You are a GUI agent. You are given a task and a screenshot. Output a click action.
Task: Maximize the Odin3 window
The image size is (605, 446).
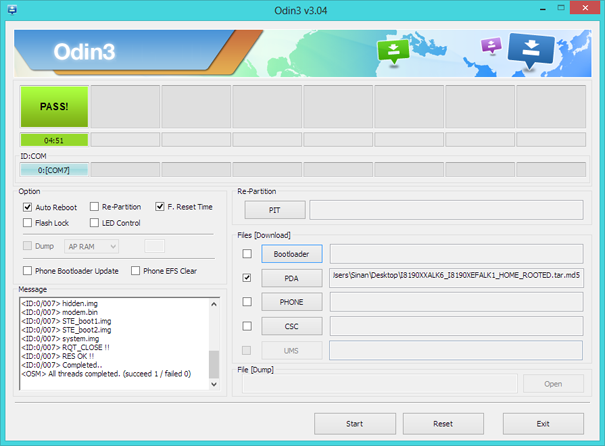click(561, 8)
